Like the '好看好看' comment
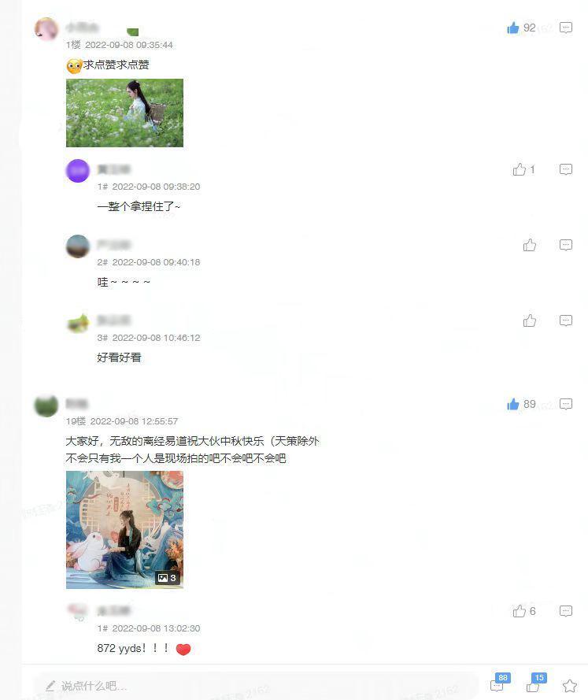Viewport: 588px width, 700px height. [x=530, y=320]
